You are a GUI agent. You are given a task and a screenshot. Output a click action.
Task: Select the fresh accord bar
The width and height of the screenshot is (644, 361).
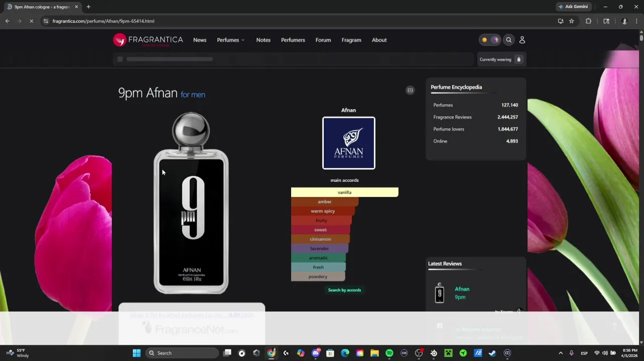pyautogui.click(x=318, y=267)
